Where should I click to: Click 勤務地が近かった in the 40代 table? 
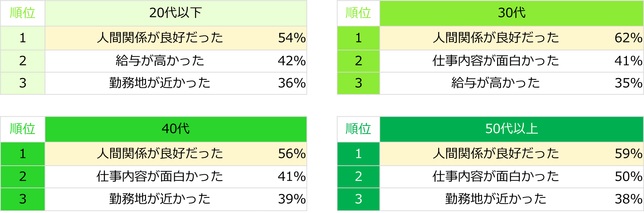pos(160,199)
